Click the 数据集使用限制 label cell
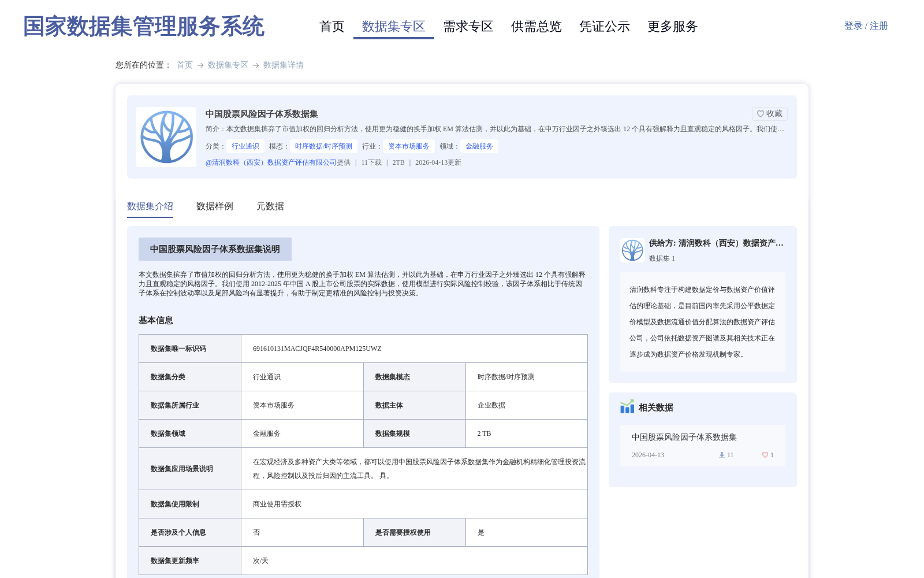This screenshot has width=924, height=578. (190, 504)
